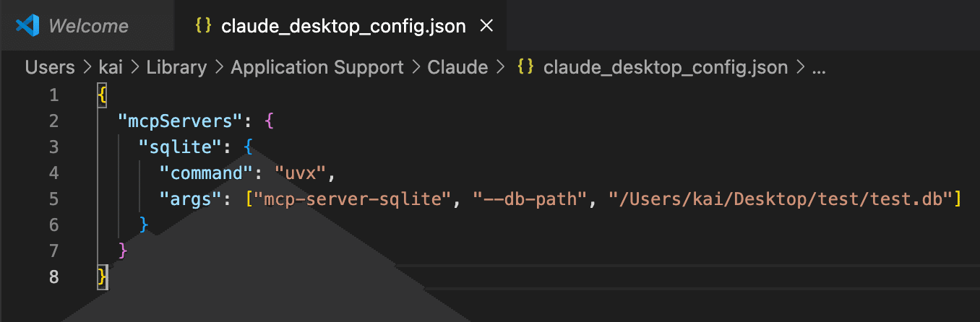This screenshot has height=322, width=980.
Task: Open the Users breadcrumb segment
Action: [50, 68]
